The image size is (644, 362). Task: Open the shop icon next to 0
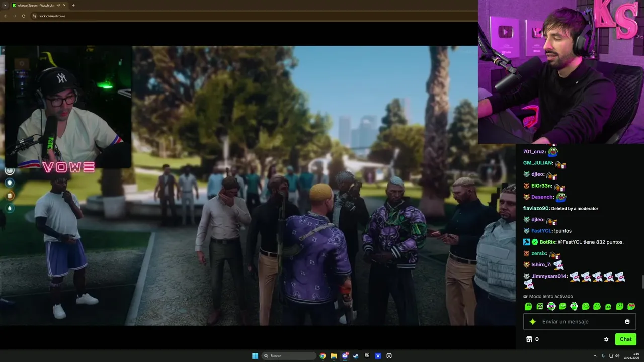click(529, 339)
